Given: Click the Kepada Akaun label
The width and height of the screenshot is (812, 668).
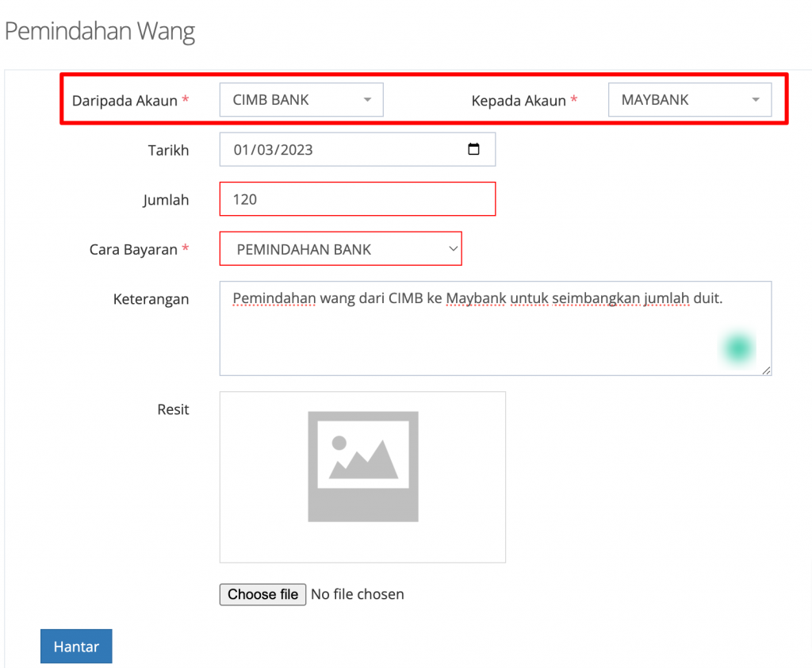Looking at the screenshot, I should pyautogui.click(x=519, y=101).
